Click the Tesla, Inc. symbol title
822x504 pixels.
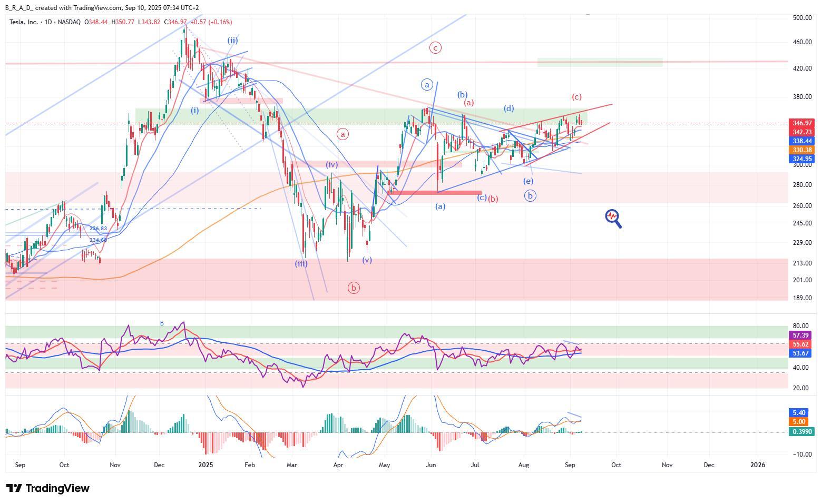click(x=24, y=22)
